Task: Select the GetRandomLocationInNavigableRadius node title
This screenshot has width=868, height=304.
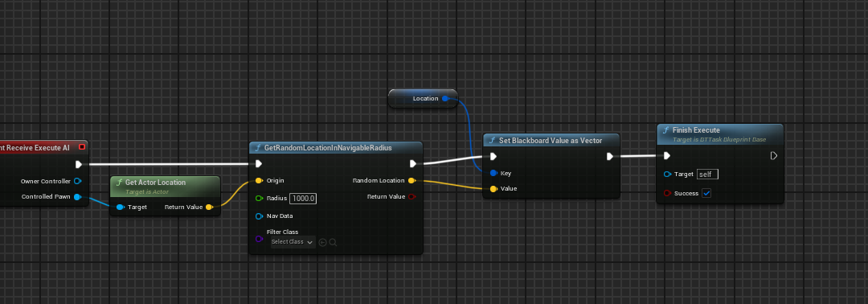Action: [328, 148]
